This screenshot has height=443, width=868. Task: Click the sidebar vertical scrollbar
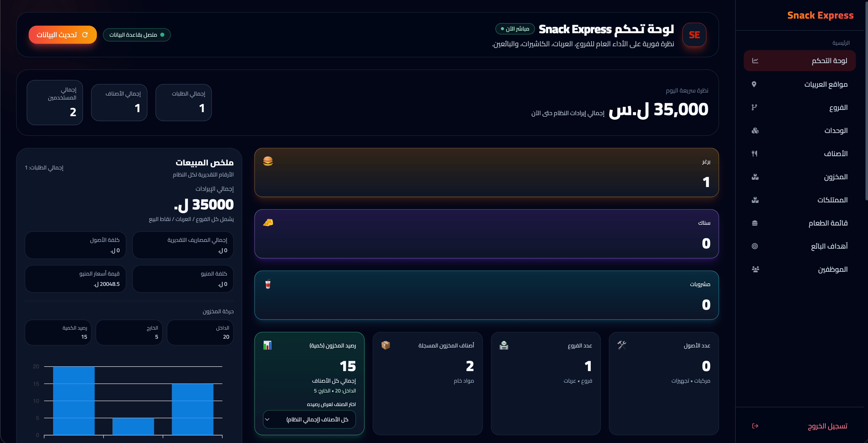coord(866,101)
